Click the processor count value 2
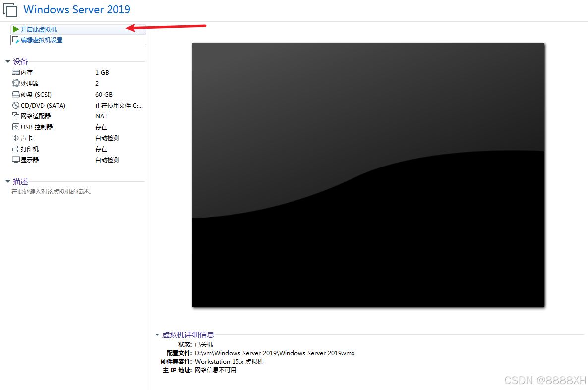 [97, 83]
